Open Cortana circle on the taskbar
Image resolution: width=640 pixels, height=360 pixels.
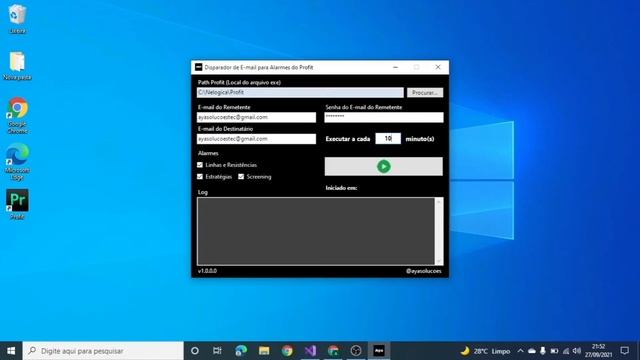point(195,351)
